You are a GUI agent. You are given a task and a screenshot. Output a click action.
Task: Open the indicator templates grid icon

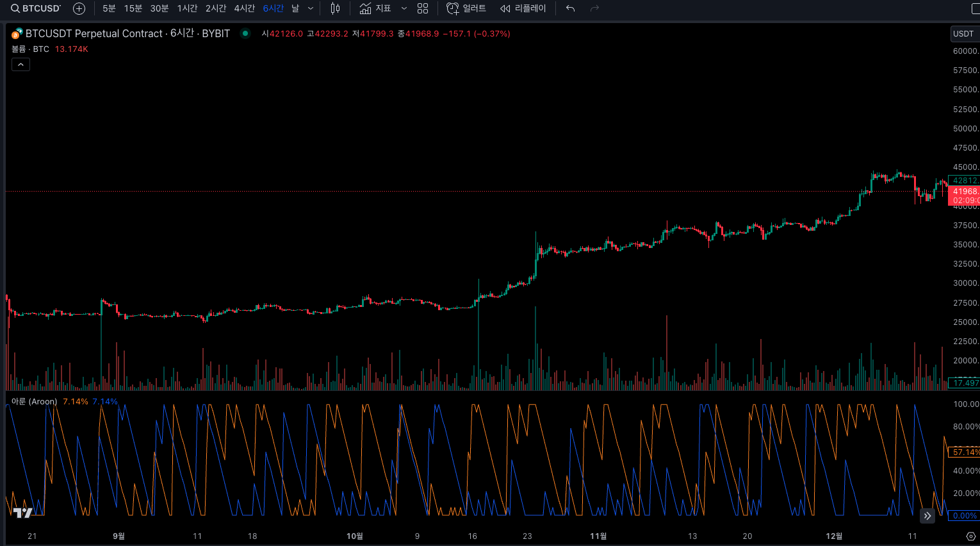pos(423,8)
